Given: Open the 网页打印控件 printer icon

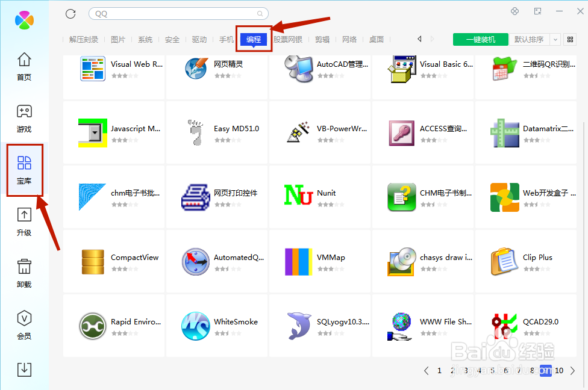Looking at the screenshot, I should [196, 197].
